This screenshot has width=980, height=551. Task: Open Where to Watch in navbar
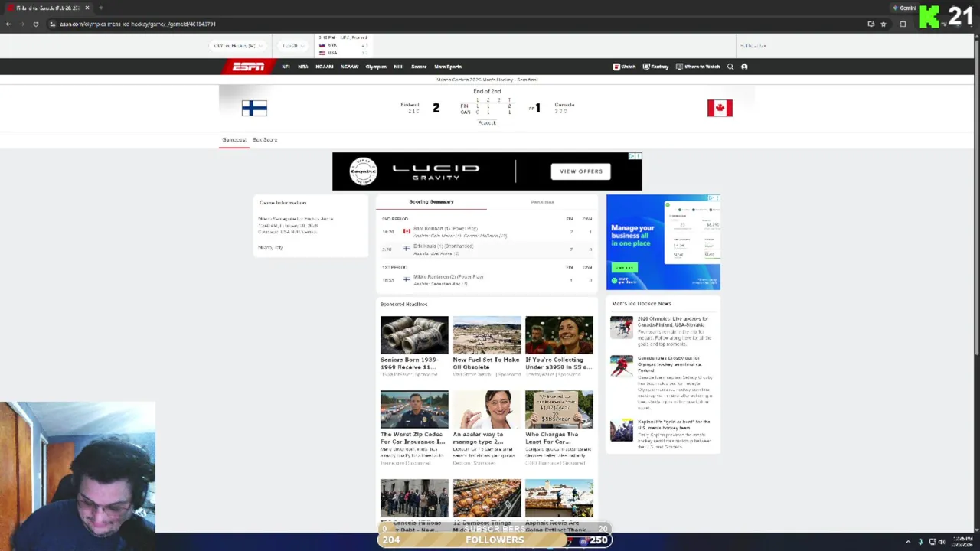[x=697, y=67]
